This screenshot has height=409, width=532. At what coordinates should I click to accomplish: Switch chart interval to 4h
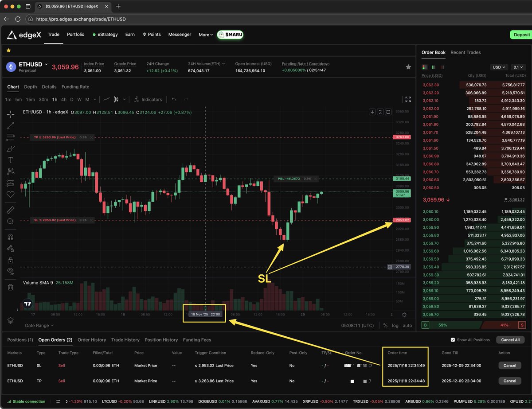click(x=64, y=100)
